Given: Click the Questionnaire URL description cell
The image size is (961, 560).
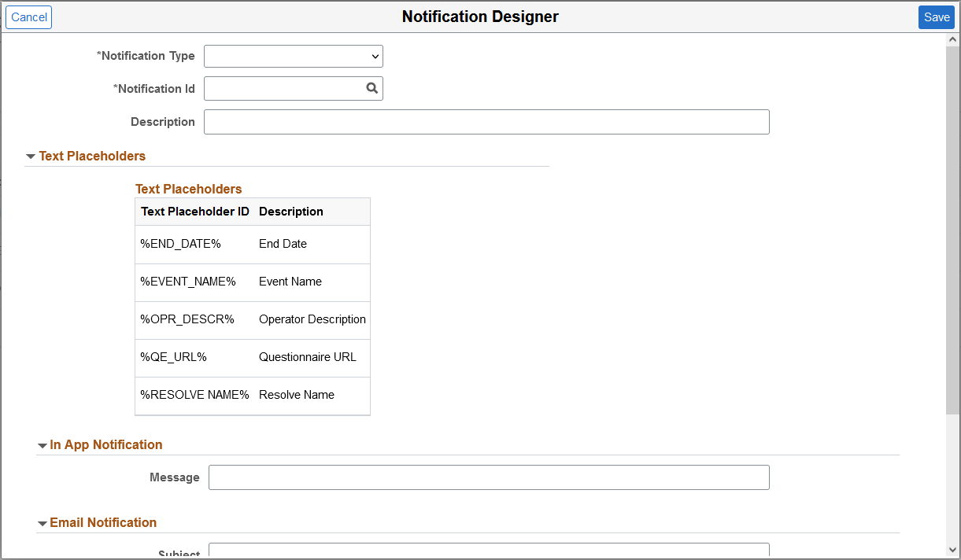Looking at the screenshot, I should point(308,357).
